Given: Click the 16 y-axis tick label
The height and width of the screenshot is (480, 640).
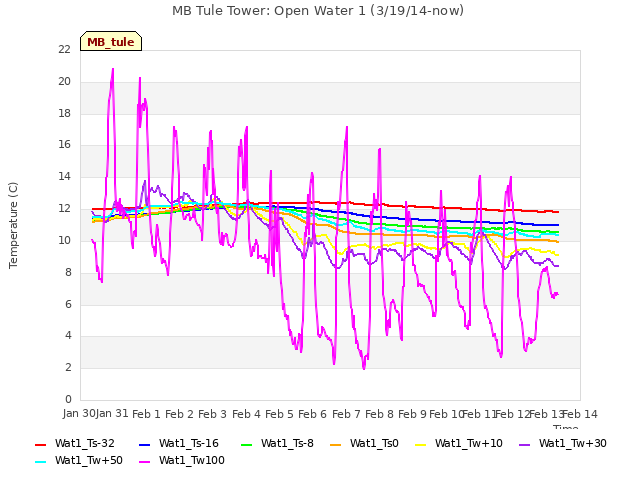Looking at the screenshot, I should click(x=64, y=144).
